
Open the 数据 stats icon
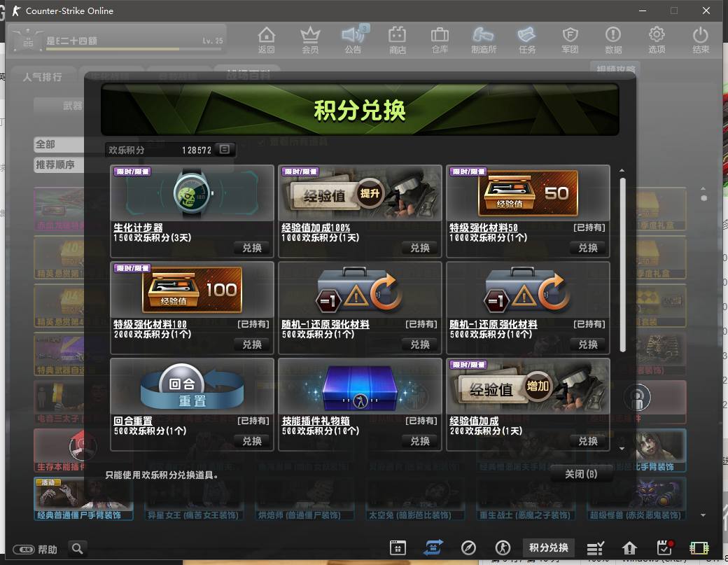click(x=613, y=39)
